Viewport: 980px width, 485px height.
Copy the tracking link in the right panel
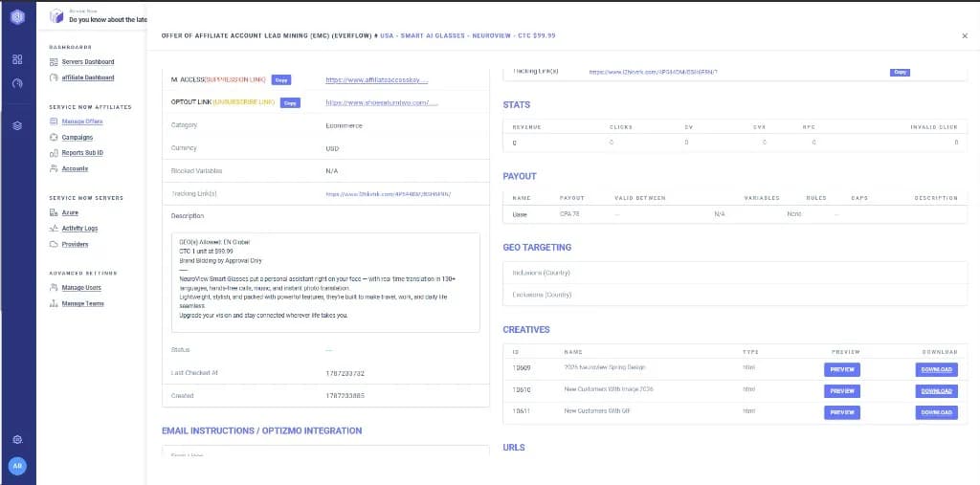(x=900, y=72)
